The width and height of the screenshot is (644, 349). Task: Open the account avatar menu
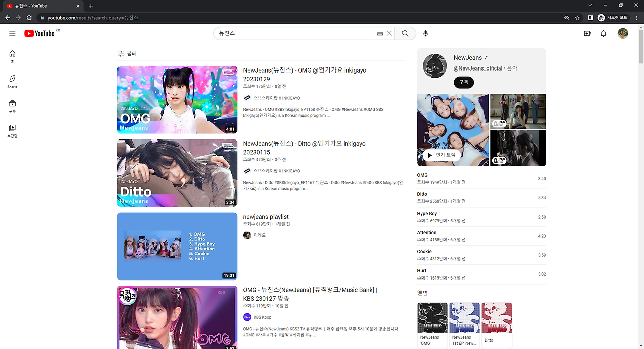pyautogui.click(x=623, y=33)
